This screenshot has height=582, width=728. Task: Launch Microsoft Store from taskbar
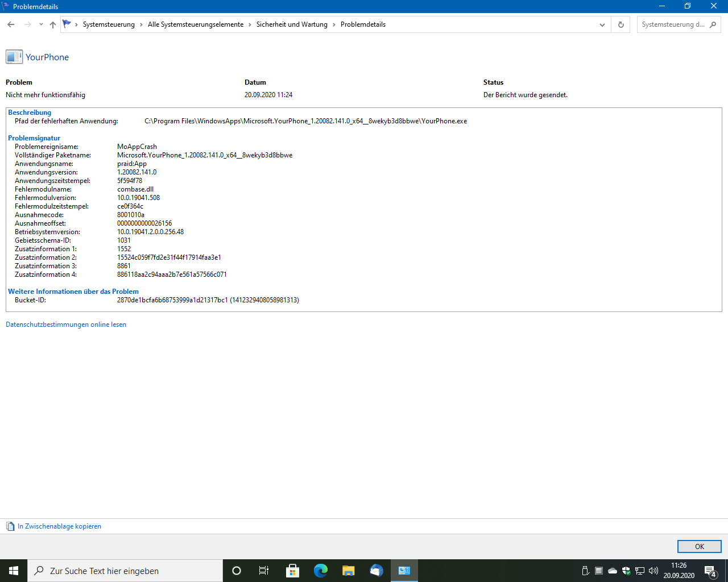(x=292, y=571)
